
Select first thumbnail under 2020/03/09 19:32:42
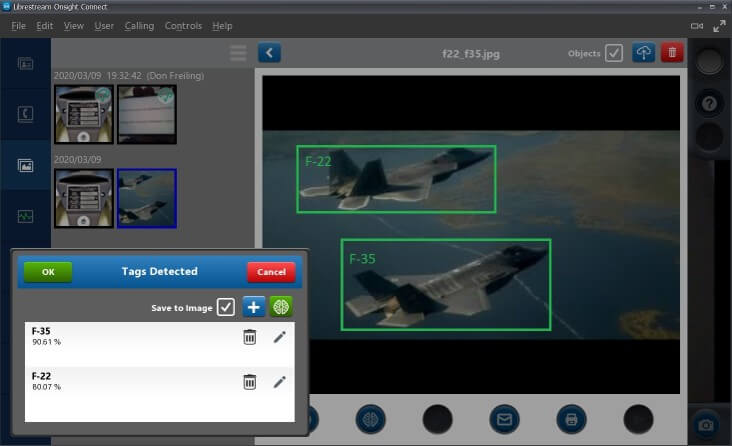[84, 114]
